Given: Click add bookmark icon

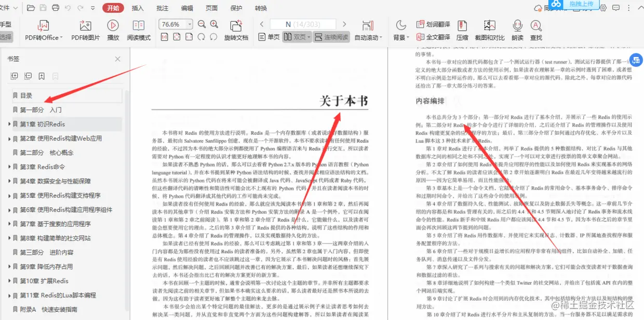Looking at the screenshot, I should point(42,76).
